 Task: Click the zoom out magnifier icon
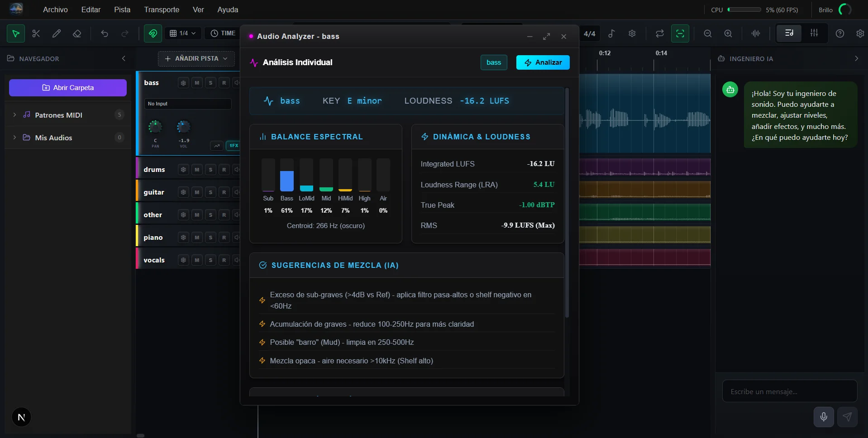point(708,33)
